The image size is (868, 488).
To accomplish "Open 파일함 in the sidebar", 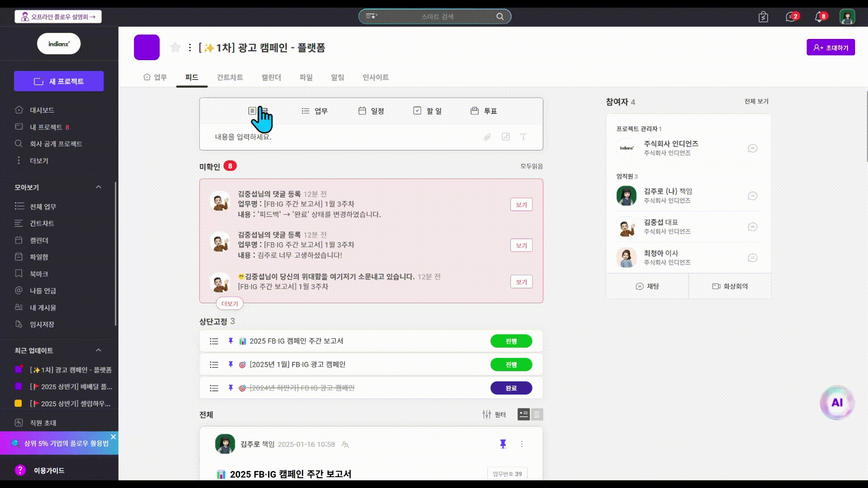I will point(39,257).
